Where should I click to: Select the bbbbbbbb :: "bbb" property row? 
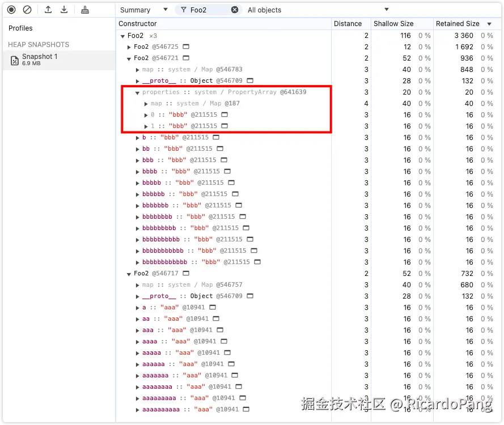(x=308, y=216)
